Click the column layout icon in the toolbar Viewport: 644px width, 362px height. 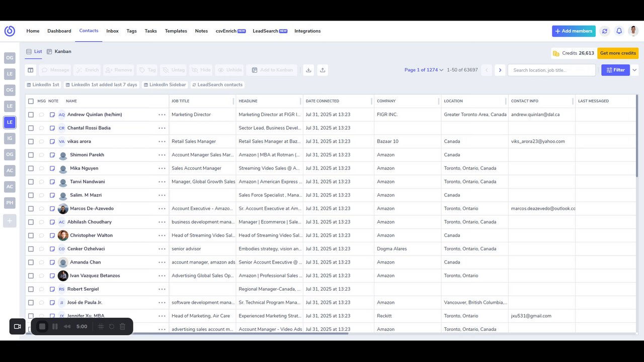[x=31, y=70]
